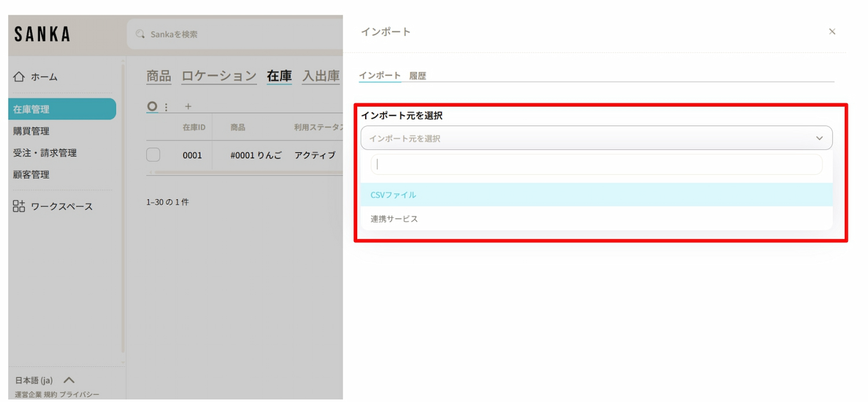Click the table's horizontal scrollbar
The width and height of the screenshot is (868, 402).
tap(243, 172)
